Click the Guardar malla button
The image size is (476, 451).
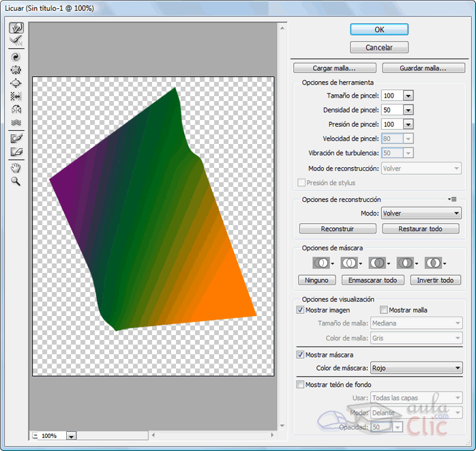(x=423, y=68)
